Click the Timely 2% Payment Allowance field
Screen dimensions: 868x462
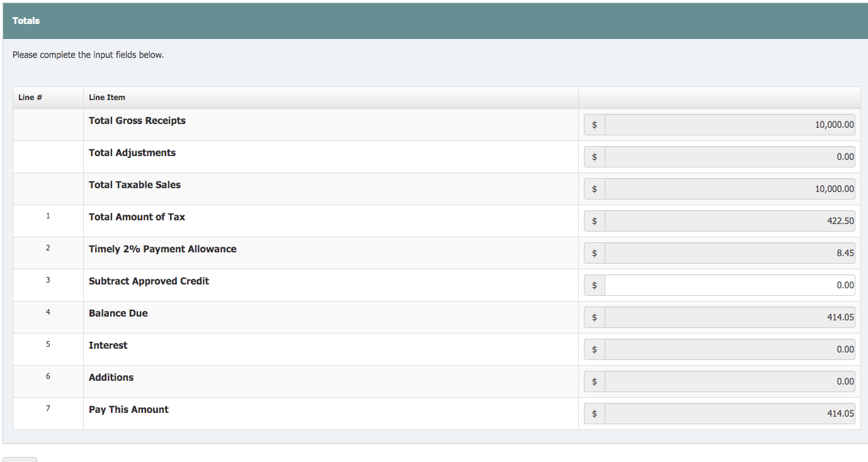tap(730, 253)
